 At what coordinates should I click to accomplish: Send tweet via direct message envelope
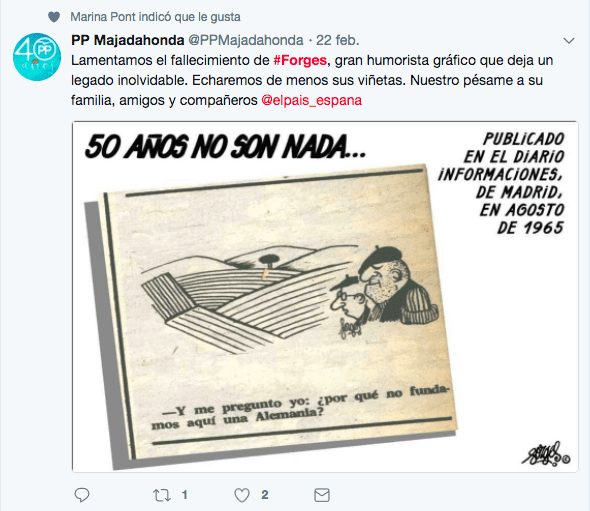[322, 495]
